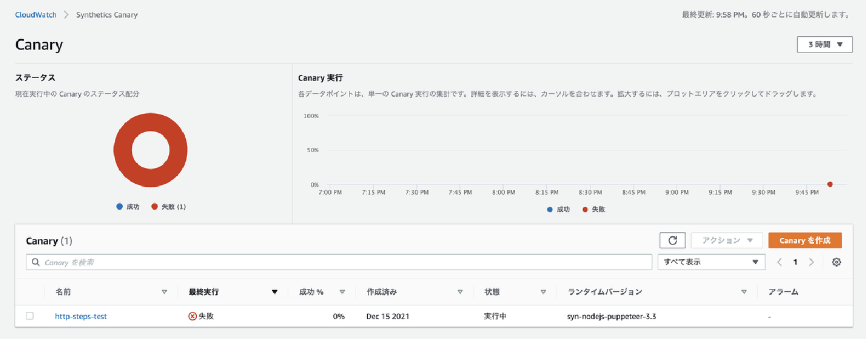
Task: Open the アクション dropdown menu
Action: [x=727, y=240]
